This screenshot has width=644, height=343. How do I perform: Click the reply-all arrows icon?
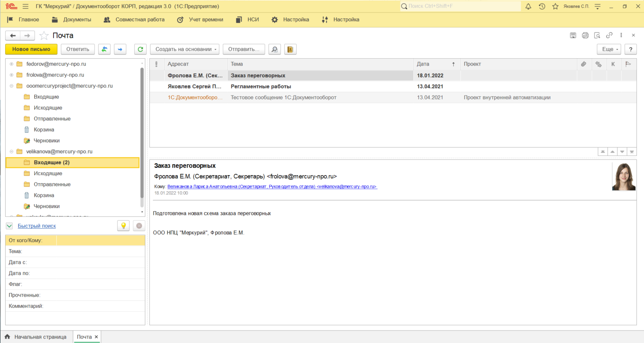pyautogui.click(x=104, y=49)
